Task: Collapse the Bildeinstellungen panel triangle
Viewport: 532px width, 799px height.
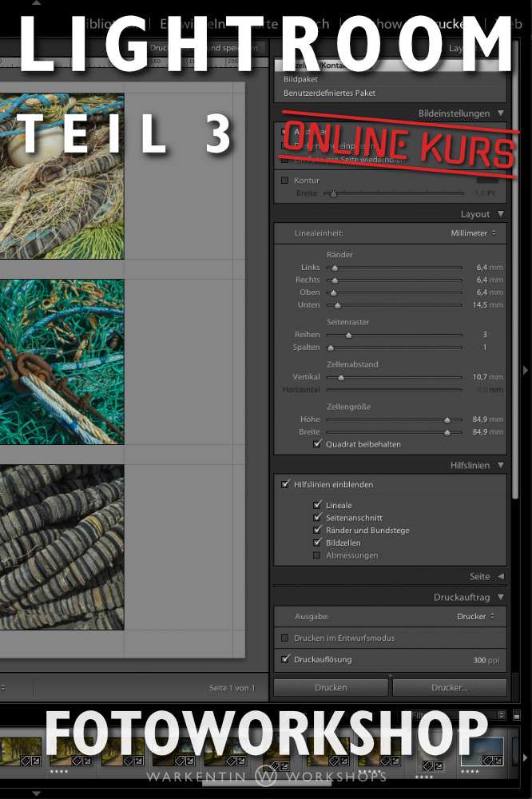Action: point(500,113)
